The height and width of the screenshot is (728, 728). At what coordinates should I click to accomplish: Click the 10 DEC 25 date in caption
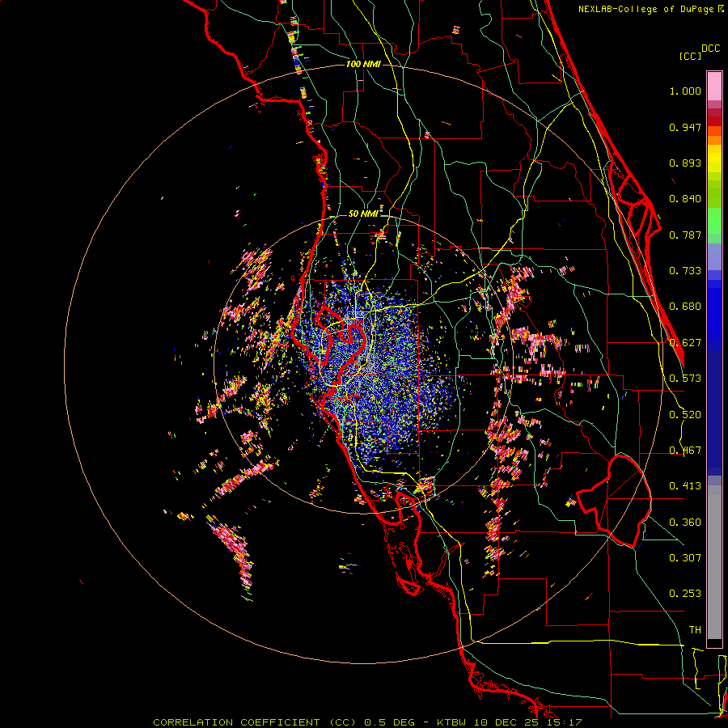[x=506, y=722]
